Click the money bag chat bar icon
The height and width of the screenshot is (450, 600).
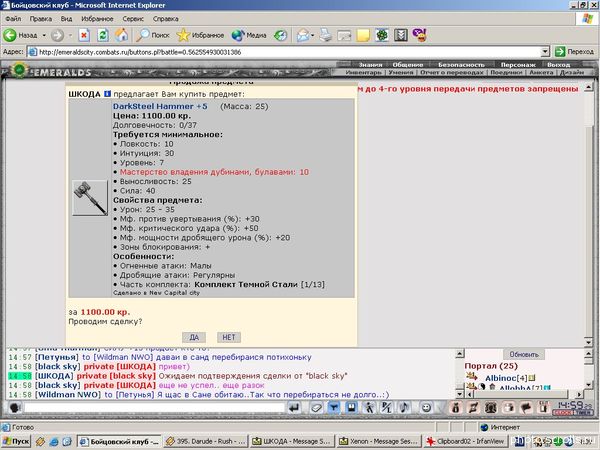click(455, 408)
